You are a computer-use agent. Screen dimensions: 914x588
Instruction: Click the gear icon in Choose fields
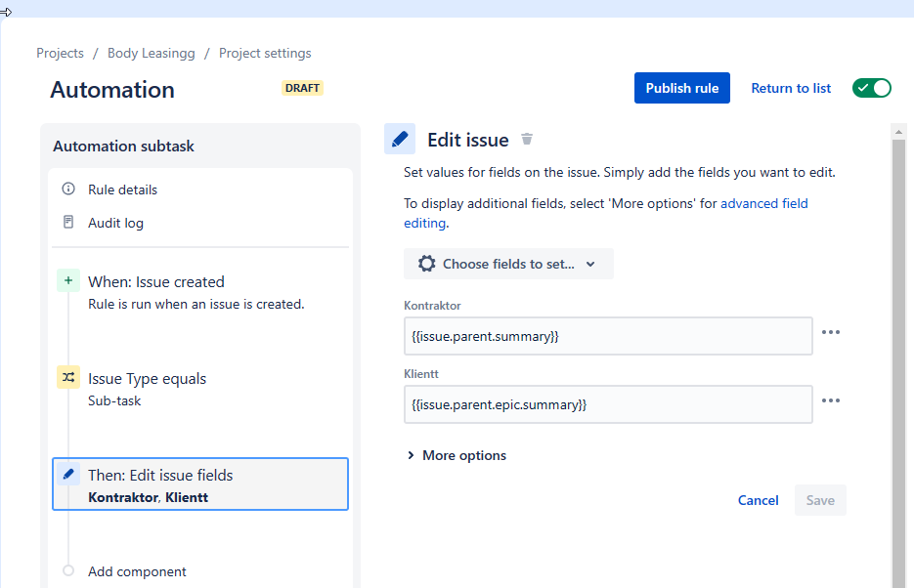(x=426, y=264)
